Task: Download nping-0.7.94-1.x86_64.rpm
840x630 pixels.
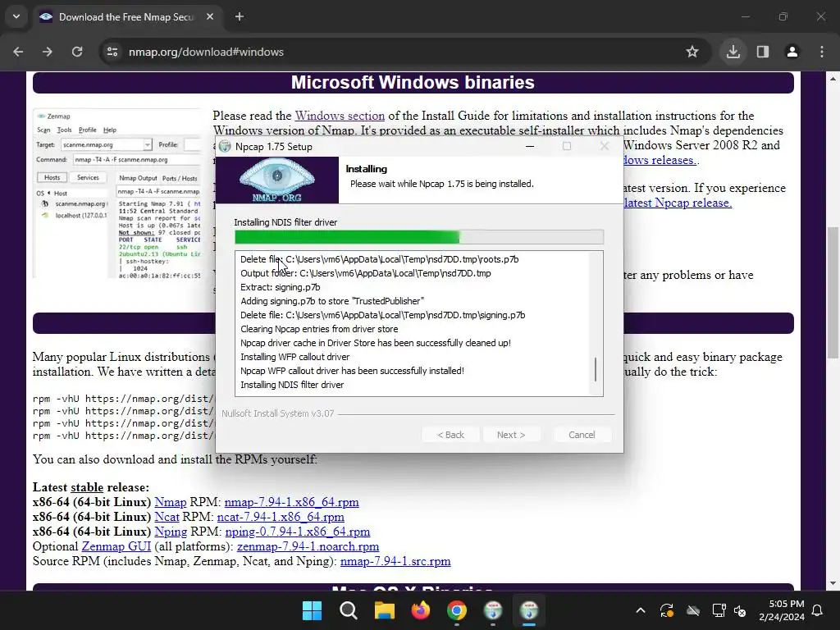Action: tap(297, 532)
